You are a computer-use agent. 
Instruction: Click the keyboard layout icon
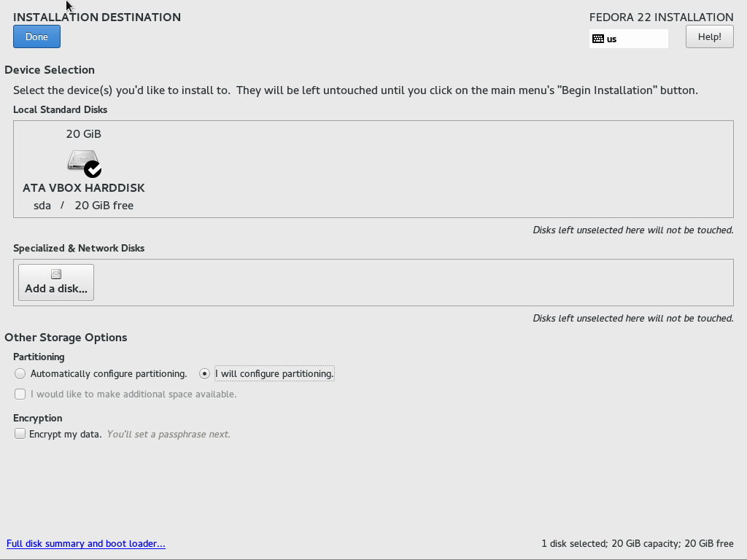tap(598, 39)
